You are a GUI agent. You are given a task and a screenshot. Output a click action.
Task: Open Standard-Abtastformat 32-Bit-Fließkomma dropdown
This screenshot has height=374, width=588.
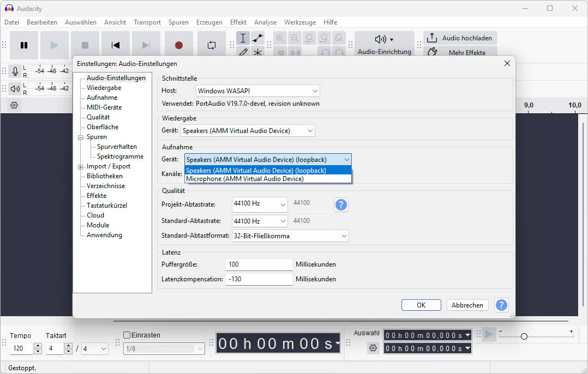pos(290,236)
